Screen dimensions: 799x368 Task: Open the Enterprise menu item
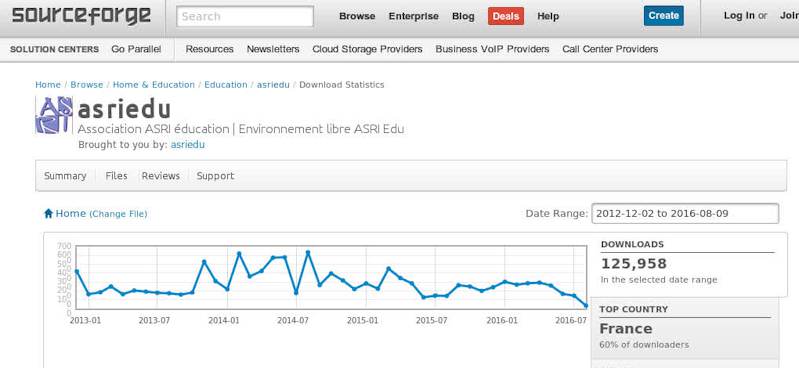pyautogui.click(x=413, y=16)
